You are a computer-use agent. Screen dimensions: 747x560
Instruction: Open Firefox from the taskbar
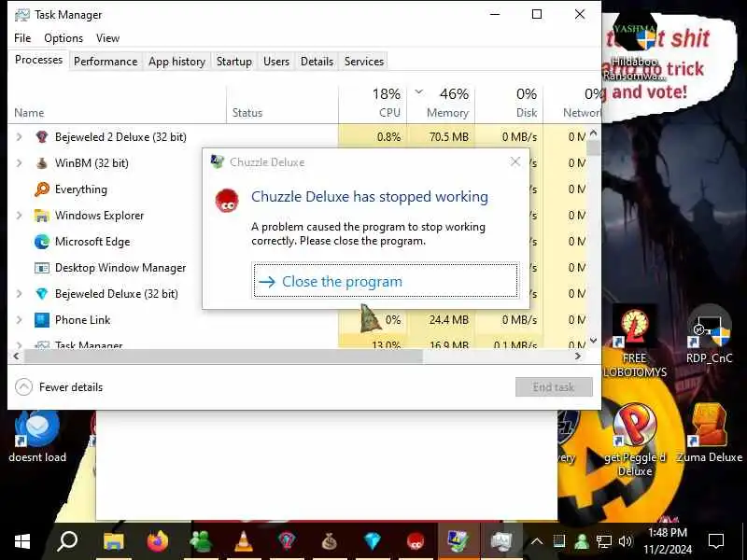tap(158, 541)
